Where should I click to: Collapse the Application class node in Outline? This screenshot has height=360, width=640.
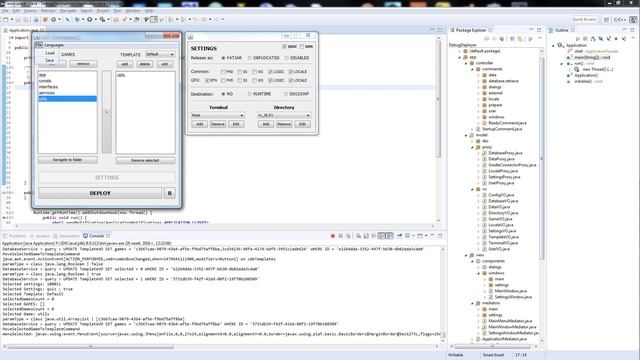pyautogui.click(x=554, y=45)
